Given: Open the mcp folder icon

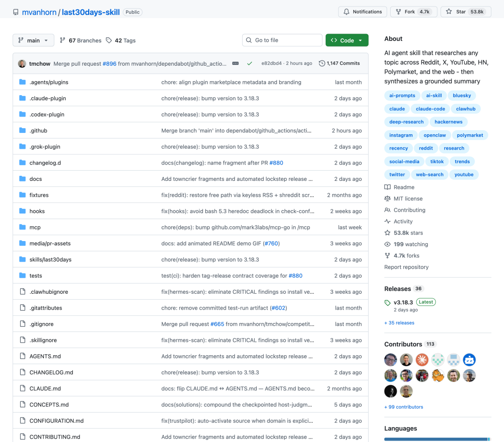Looking at the screenshot, I should [22, 227].
